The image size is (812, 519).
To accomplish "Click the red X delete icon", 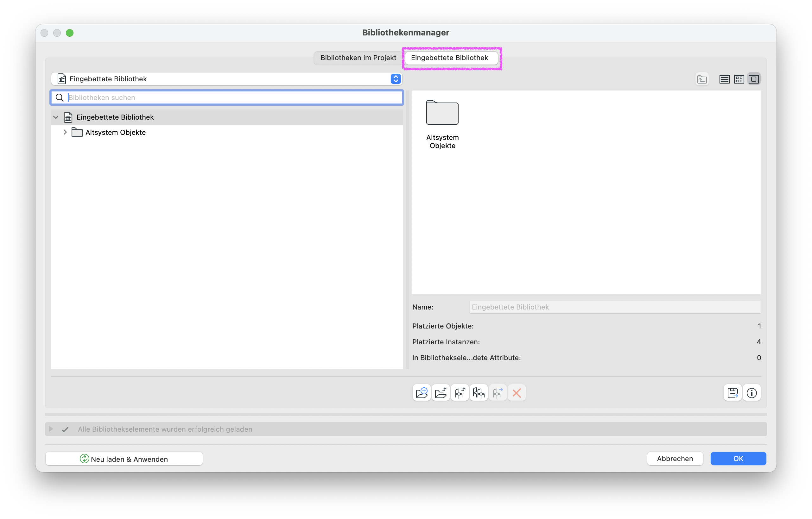I will click(x=517, y=393).
